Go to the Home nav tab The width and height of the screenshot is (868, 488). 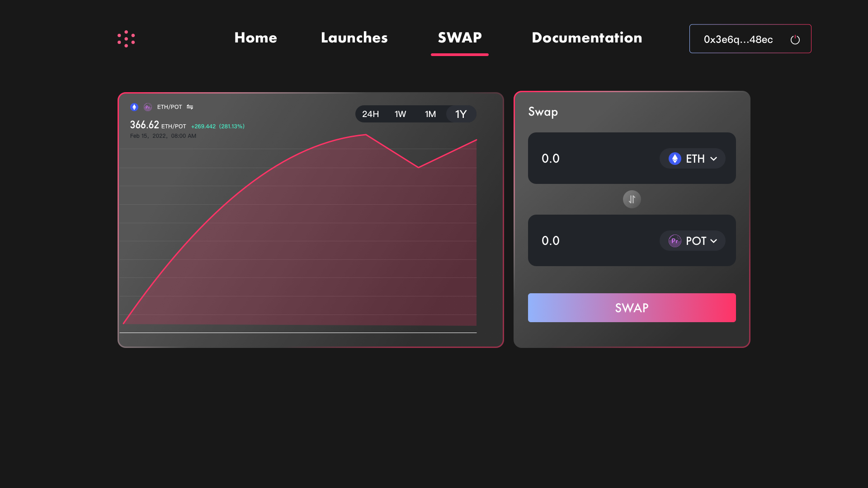pyautogui.click(x=255, y=38)
